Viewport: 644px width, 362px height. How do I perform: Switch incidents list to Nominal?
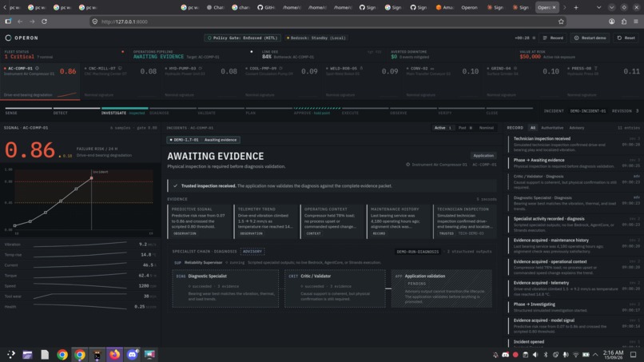pos(487,128)
